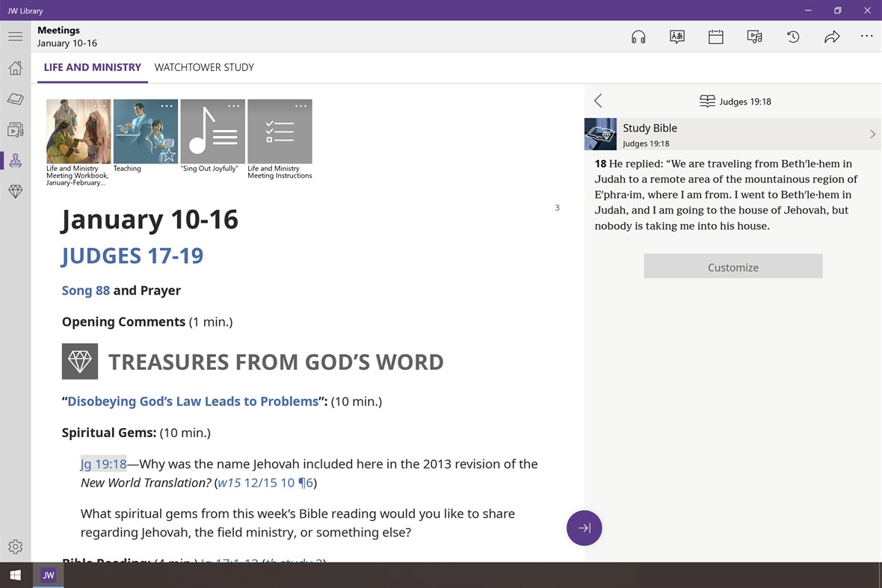Click the purple circular arrow button

[x=584, y=528]
